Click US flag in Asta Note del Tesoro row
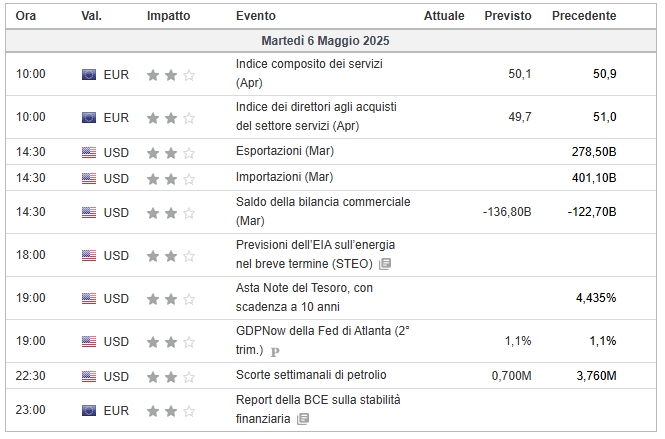Screen dimensions: 665x439 tap(89, 299)
